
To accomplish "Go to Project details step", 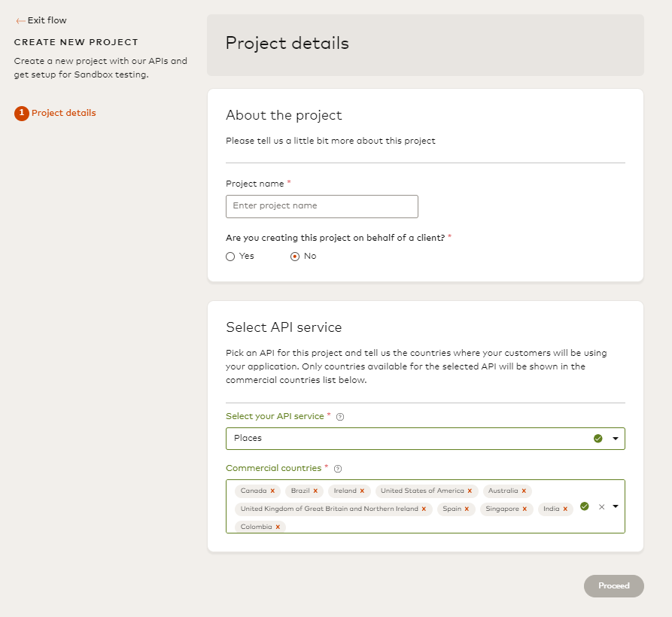I will tap(63, 114).
